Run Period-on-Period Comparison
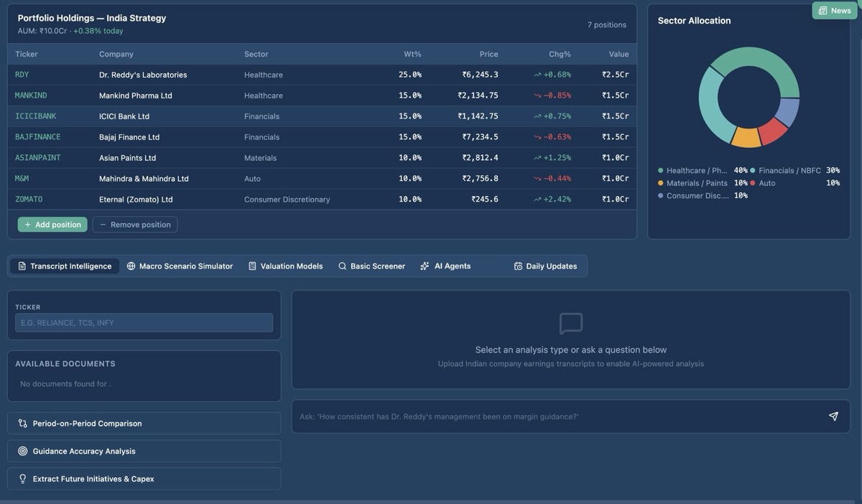This screenshot has width=862, height=504. pos(144,424)
